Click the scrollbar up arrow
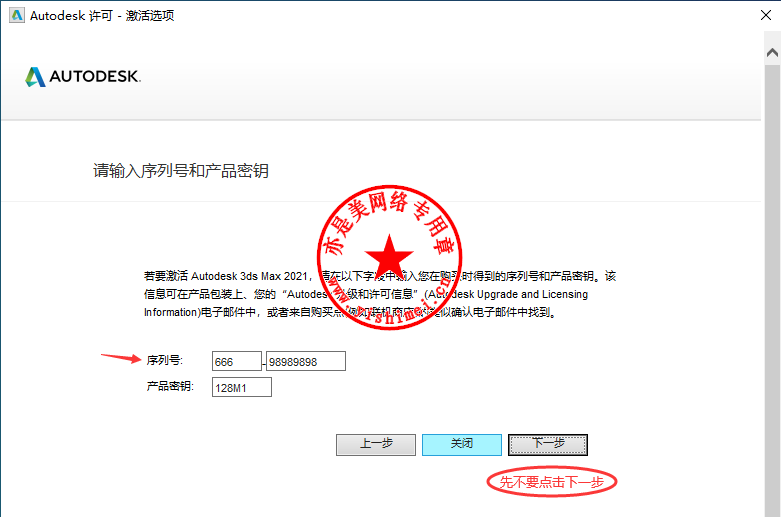Image resolution: width=781 pixels, height=517 pixels. [773, 52]
